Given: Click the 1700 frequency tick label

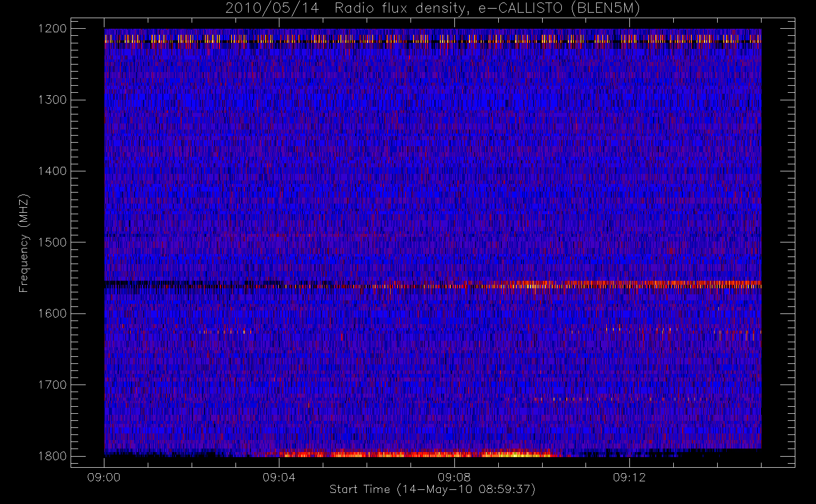Looking at the screenshot, I should (x=52, y=385).
